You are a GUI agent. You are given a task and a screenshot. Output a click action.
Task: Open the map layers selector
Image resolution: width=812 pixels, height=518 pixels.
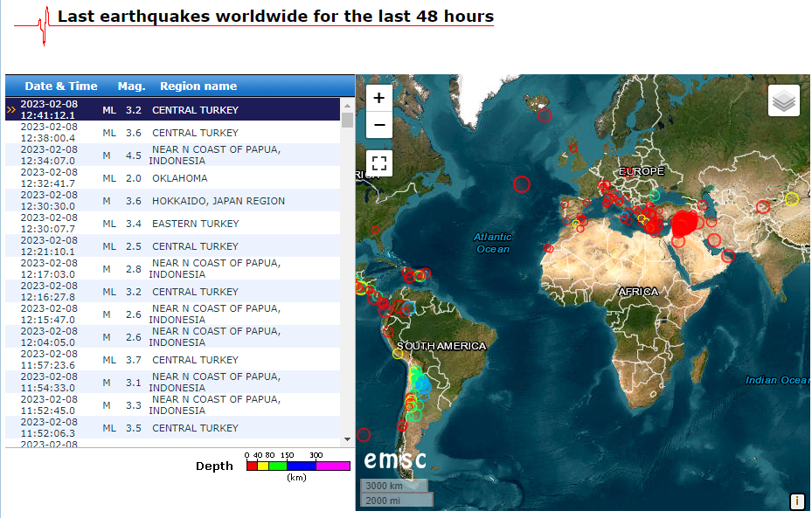pyautogui.click(x=783, y=101)
